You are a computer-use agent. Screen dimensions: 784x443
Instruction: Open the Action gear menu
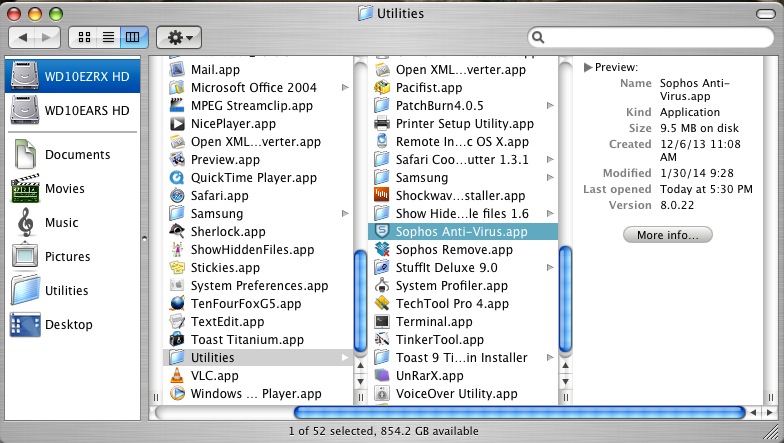179,38
